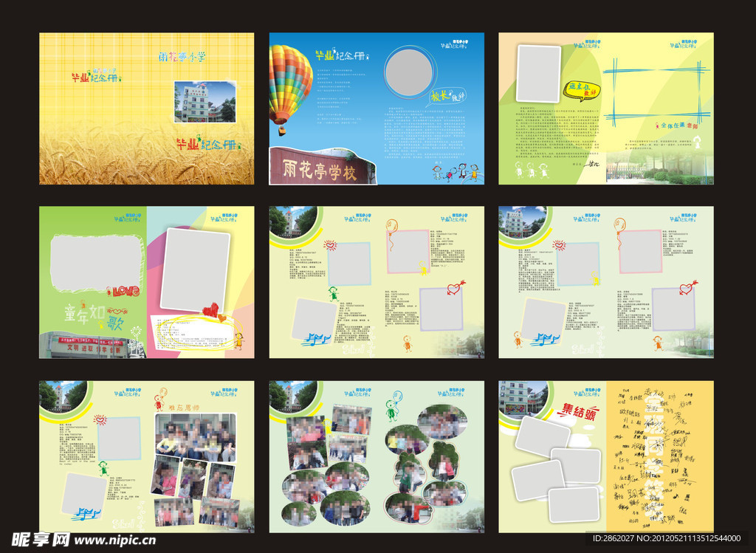The image size is (756, 553).
Task: Select the yellow wheat field cover spread
Action: 147,109
